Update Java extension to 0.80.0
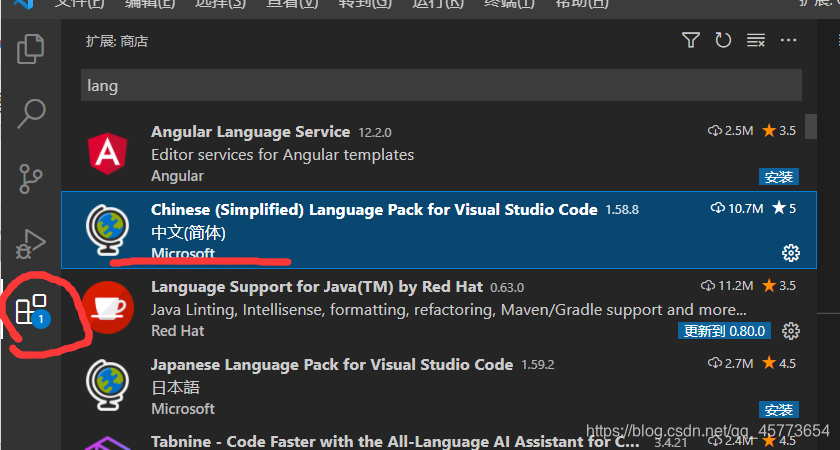 tap(724, 331)
